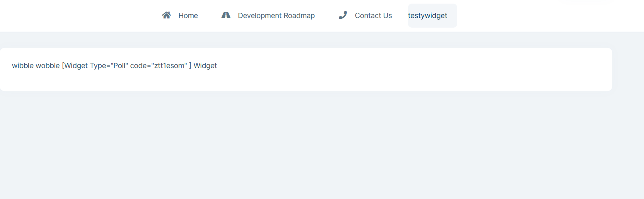This screenshot has width=644, height=199.
Task: Click the word "Us" in Contact Us
Action: 387,16
